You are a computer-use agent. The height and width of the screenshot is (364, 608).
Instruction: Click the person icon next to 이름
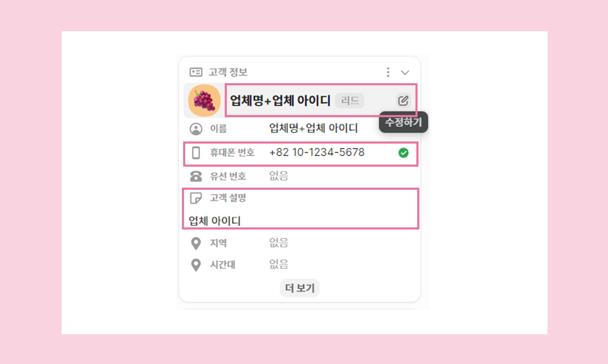(x=196, y=129)
